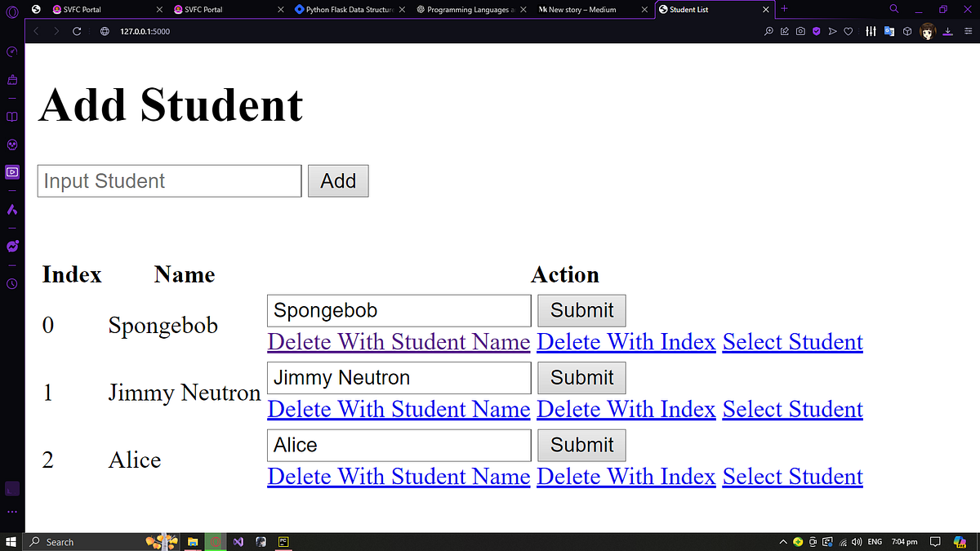Take a snapshot with the camera icon
This screenshot has width=980, height=551.
[x=800, y=31]
